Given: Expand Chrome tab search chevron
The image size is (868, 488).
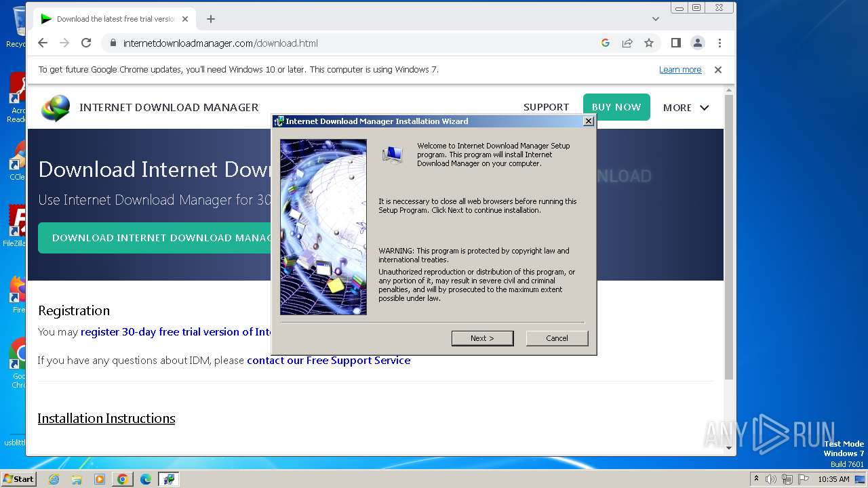Looking at the screenshot, I should click(655, 19).
